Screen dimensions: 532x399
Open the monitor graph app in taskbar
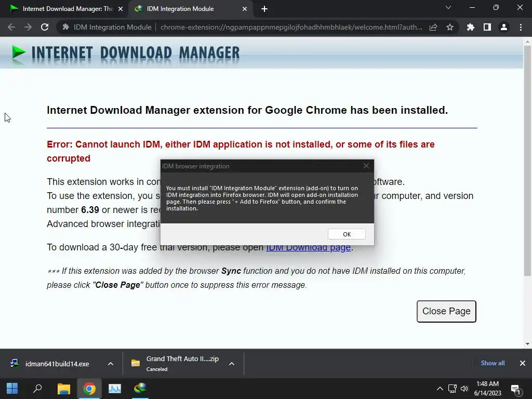115,389
